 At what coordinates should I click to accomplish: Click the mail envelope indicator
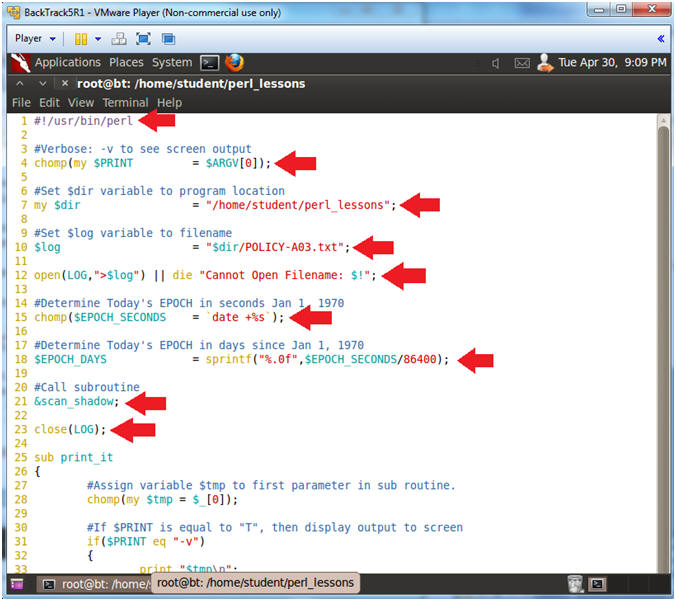coord(522,64)
